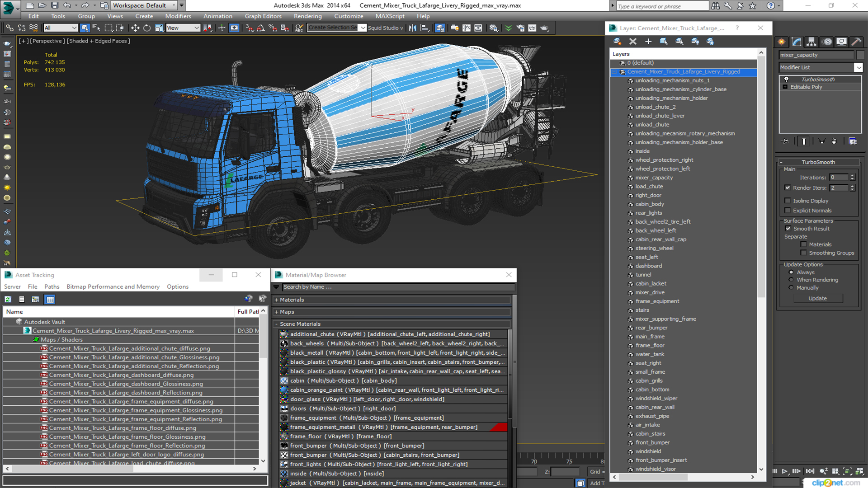Open the Utilities hammer tab
868x488 pixels.
(856, 42)
